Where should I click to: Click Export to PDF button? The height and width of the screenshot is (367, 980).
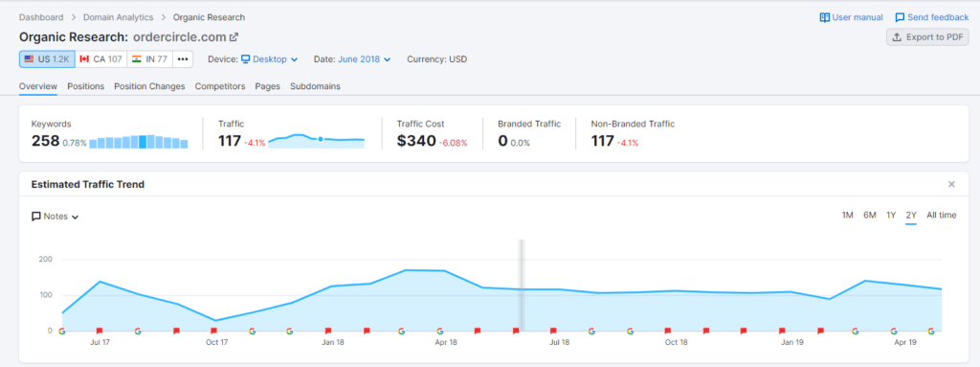pyautogui.click(x=927, y=37)
